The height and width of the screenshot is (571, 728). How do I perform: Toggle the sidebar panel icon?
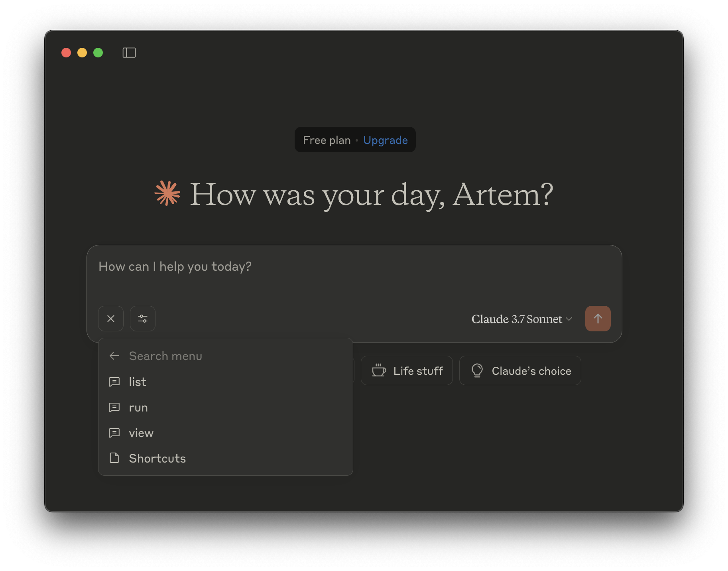point(129,53)
